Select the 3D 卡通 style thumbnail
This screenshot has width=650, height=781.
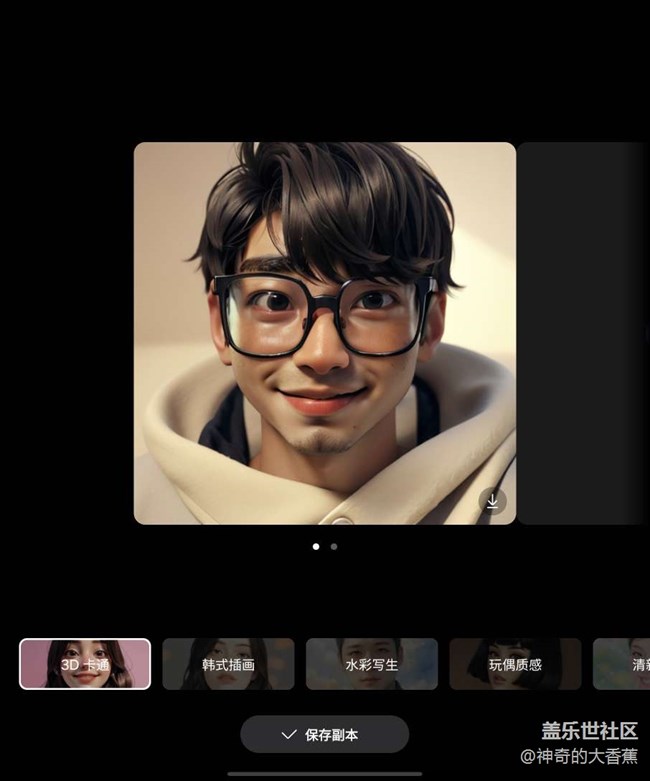coord(85,664)
